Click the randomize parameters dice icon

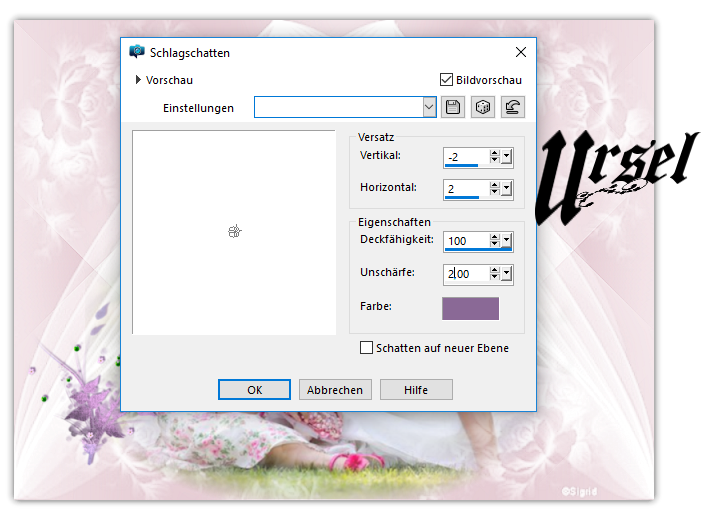483,107
